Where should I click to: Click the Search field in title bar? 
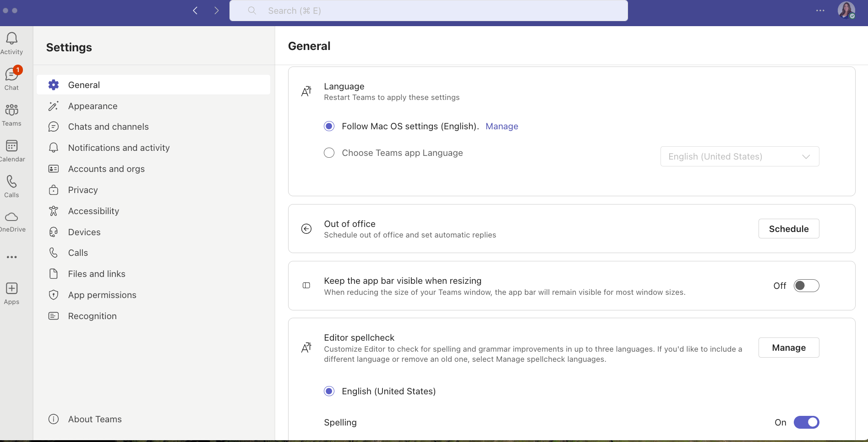tap(428, 11)
